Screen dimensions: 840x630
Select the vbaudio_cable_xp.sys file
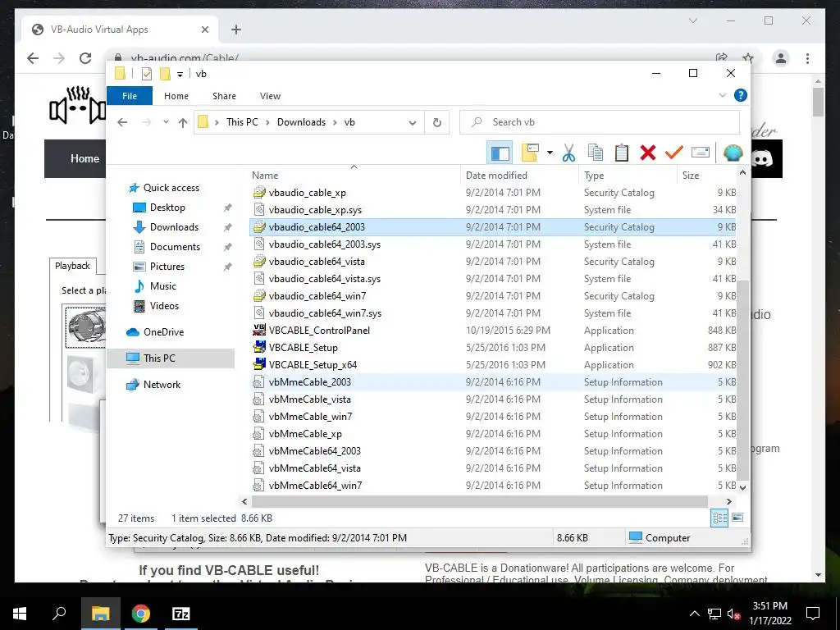tap(492, 210)
